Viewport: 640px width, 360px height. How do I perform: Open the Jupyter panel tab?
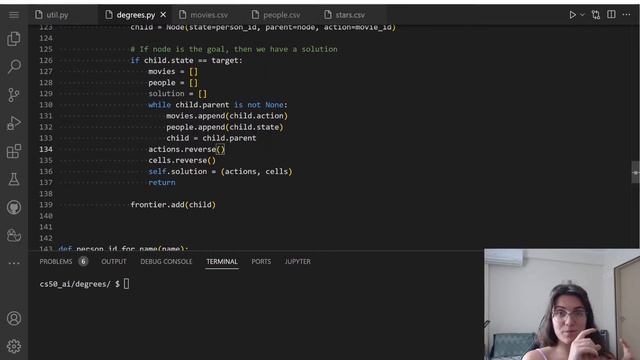(x=298, y=262)
